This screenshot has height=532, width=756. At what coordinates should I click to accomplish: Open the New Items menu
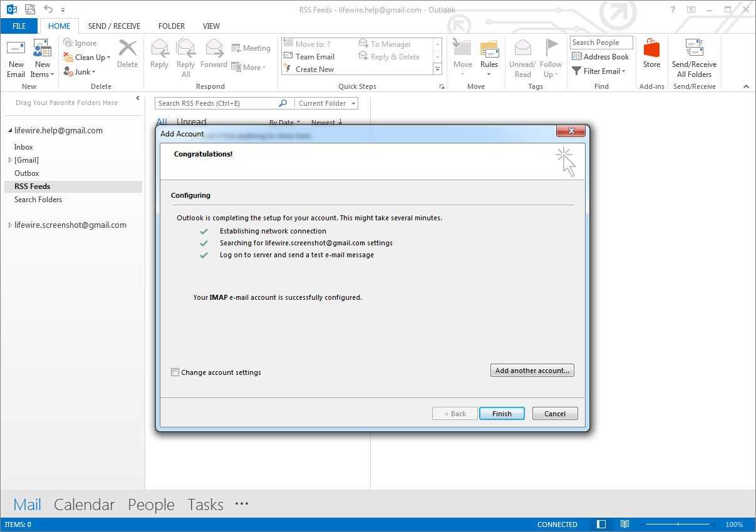(43, 59)
